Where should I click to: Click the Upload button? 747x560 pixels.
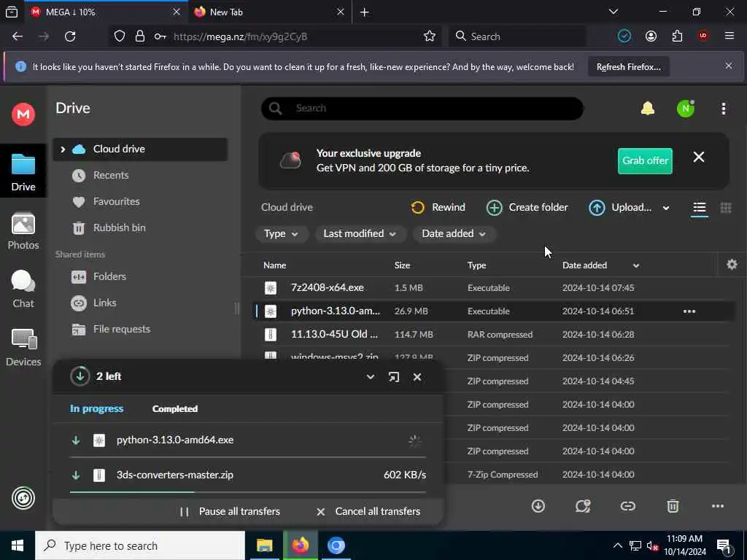[x=620, y=208]
